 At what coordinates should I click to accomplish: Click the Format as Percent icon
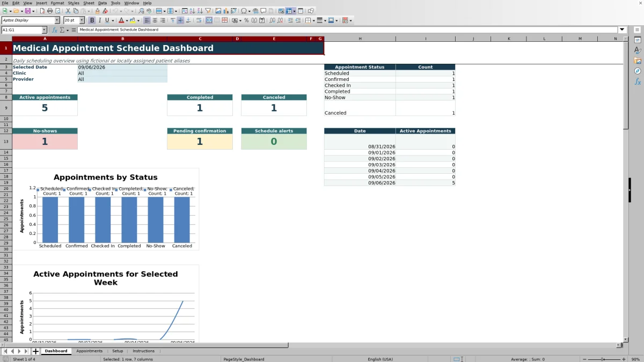coord(246,20)
